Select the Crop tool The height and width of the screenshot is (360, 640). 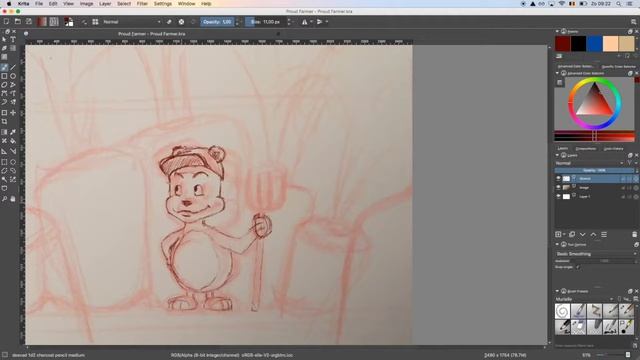[x=4, y=122]
